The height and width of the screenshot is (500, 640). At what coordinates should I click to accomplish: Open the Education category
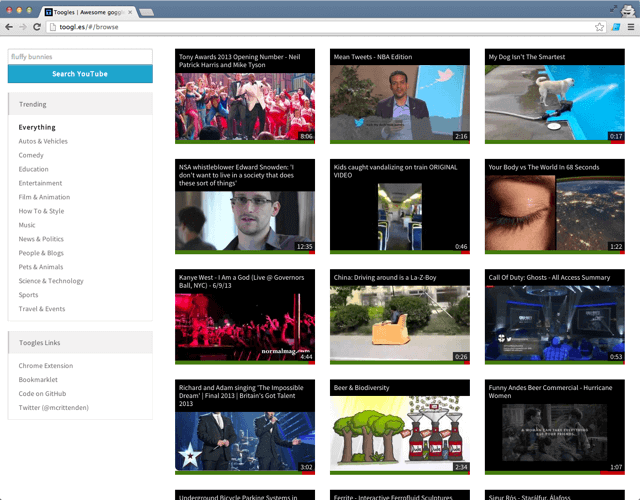[33, 169]
